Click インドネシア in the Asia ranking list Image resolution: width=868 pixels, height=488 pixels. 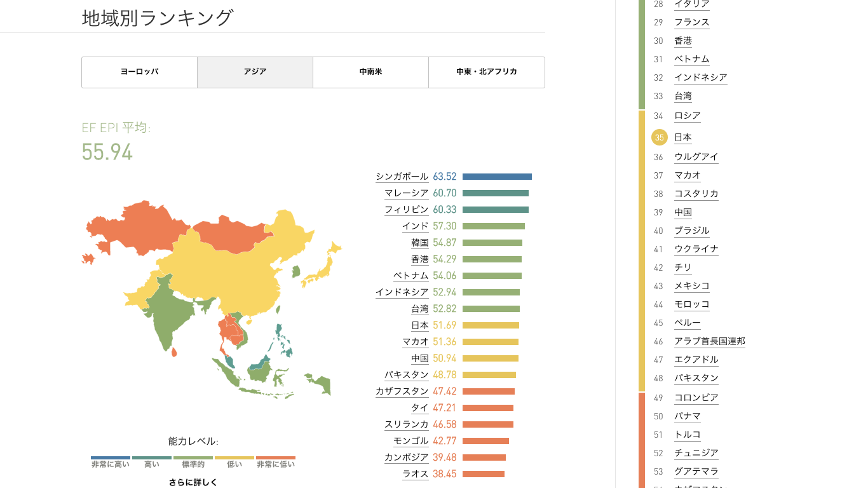pos(402,292)
